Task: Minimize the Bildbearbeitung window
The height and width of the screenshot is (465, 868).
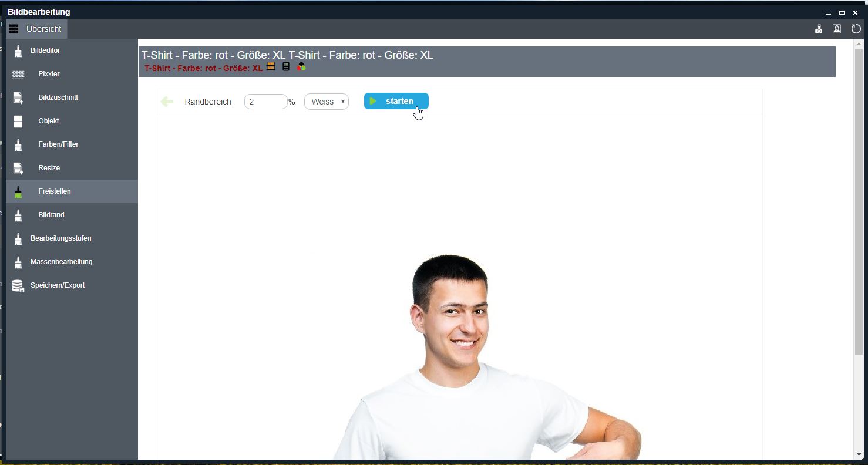Action: click(828, 12)
